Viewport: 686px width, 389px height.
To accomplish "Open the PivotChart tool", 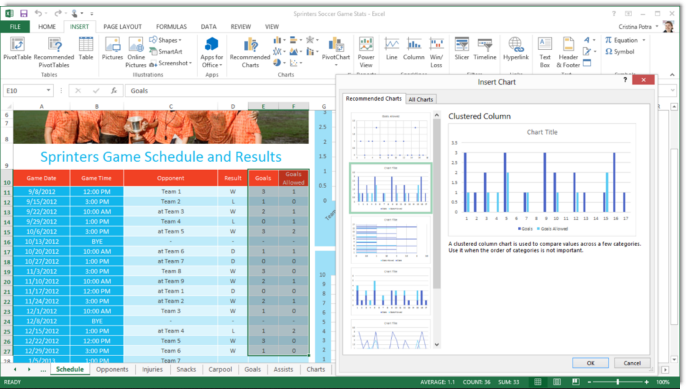I will pyautogui.click(x=336, y=52).
